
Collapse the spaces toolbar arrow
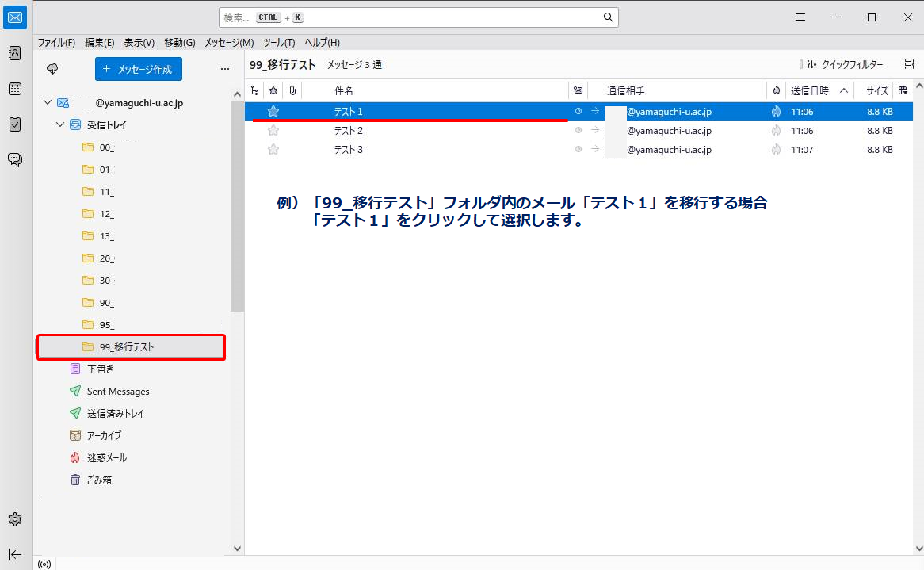pyautogui.click(x=15, y=554)
